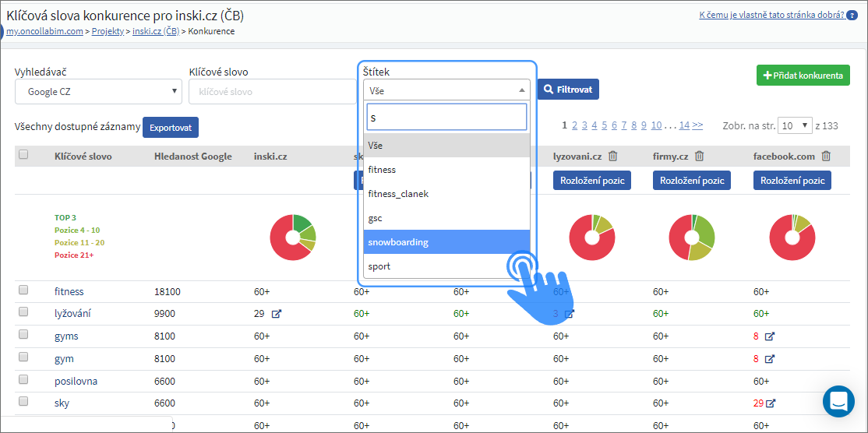Click the Klíčové slovo column header
The width and height of the screenshot is (868, 433).
(x=83, y=157)
